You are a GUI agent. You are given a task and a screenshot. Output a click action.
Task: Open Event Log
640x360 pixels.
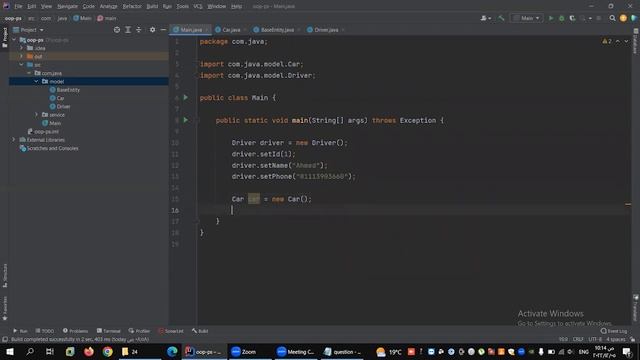click(614, 331)
